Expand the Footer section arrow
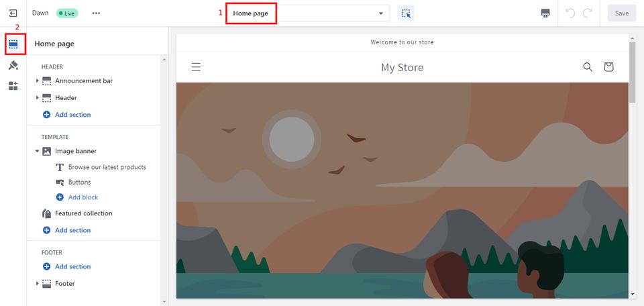The image size is (644, 306). (x=38, y=283)
